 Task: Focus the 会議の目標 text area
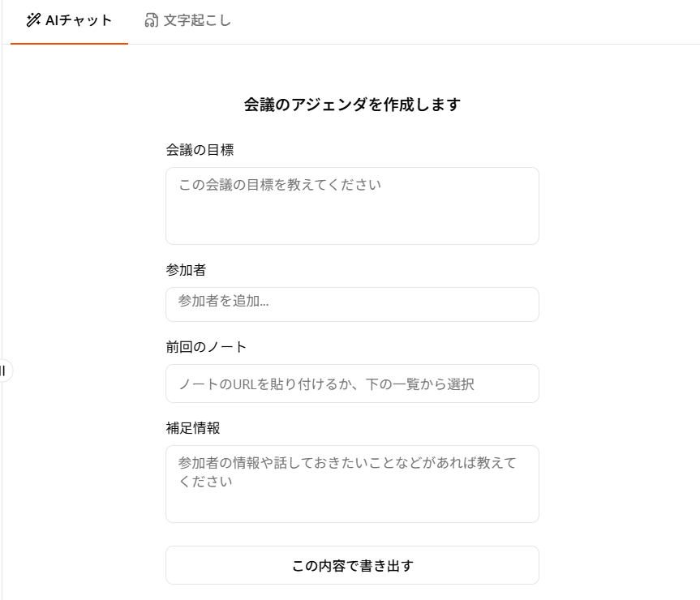[x=352, y=205]
